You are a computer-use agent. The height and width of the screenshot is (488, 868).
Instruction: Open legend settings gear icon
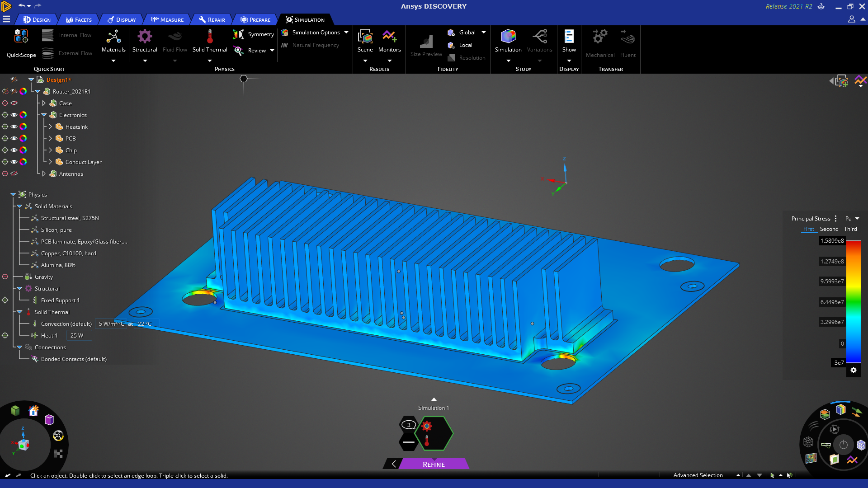(x=854, y=371)
